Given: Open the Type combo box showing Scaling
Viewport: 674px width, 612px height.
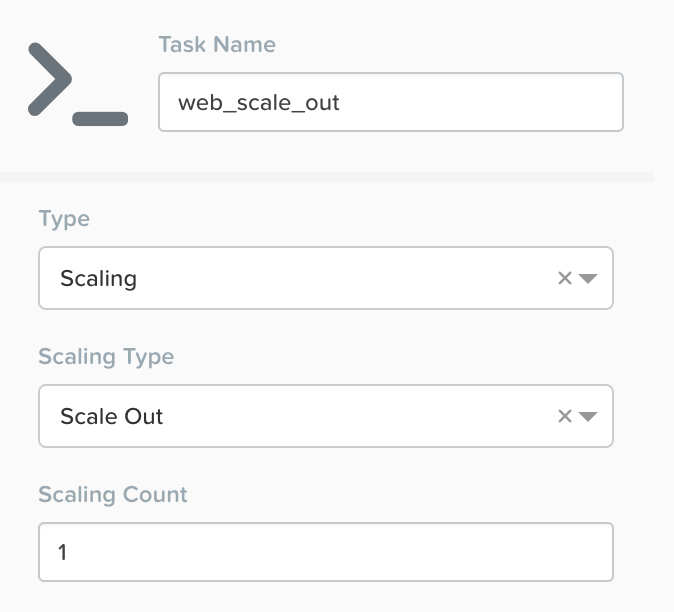Looking at the screenshot, I should pyautogui.click(x=326, y=278).
